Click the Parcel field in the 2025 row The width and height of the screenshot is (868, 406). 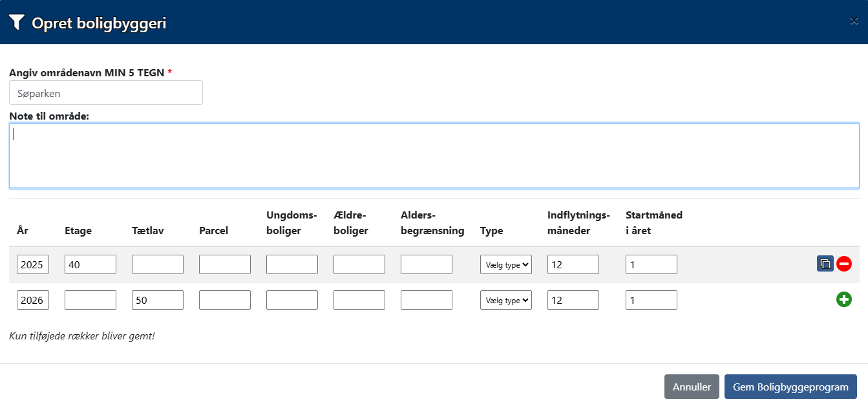click(x=225, y=264)
